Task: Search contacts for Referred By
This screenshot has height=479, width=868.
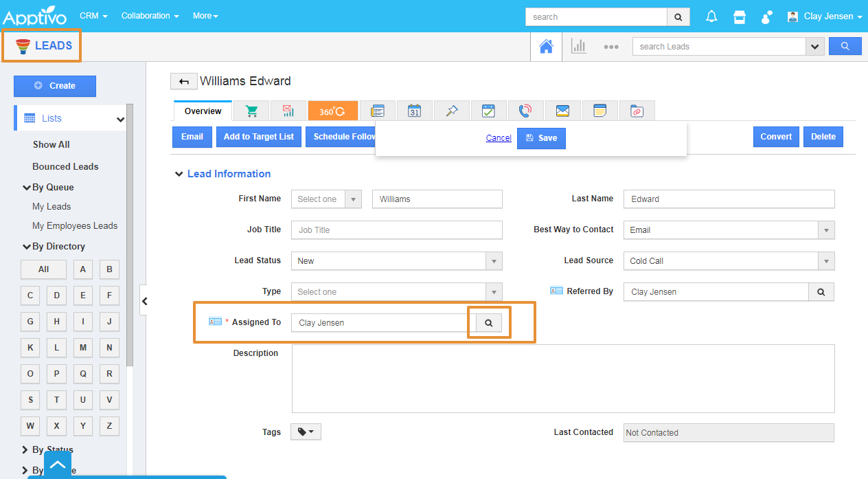Action: [x=821, y=292]
